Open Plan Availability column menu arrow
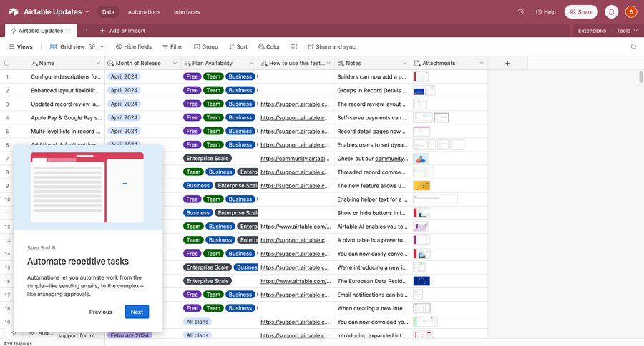 [x=251, y=63]
